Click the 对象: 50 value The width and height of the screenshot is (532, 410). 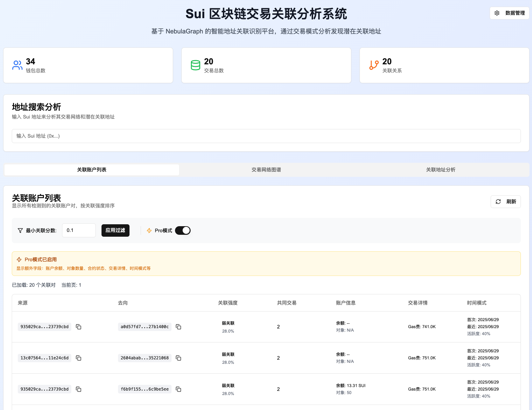tap(344, 393)
